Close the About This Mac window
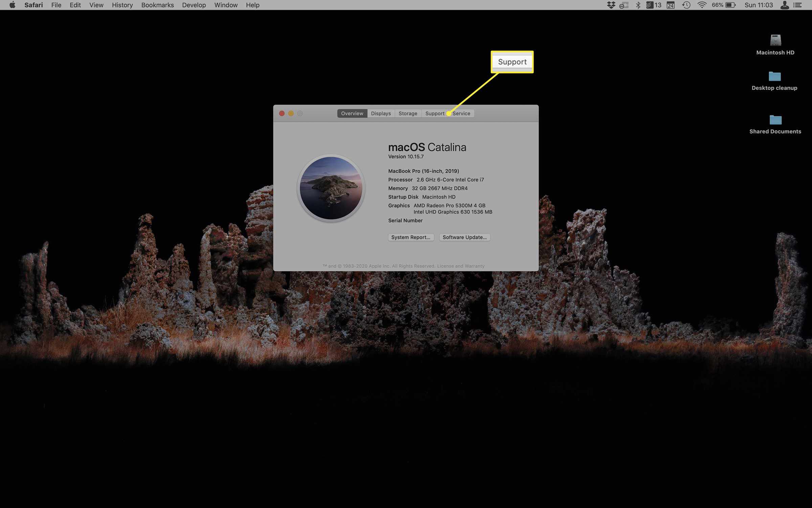This screenshot has width=812, height=508. click(x=281, y=113)
